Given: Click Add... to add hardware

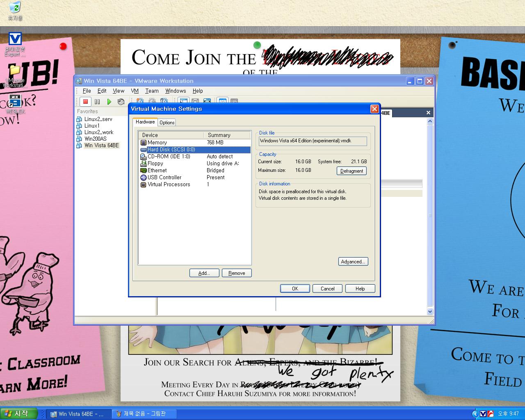Looking at the screenshot, I should [204, 273].
